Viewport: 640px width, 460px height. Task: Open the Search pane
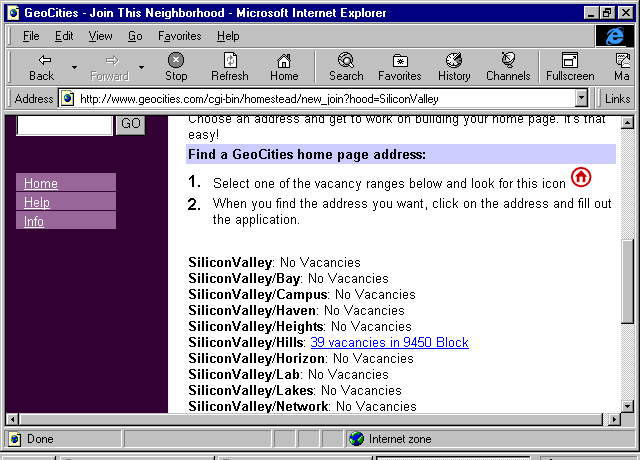point(346,67)
